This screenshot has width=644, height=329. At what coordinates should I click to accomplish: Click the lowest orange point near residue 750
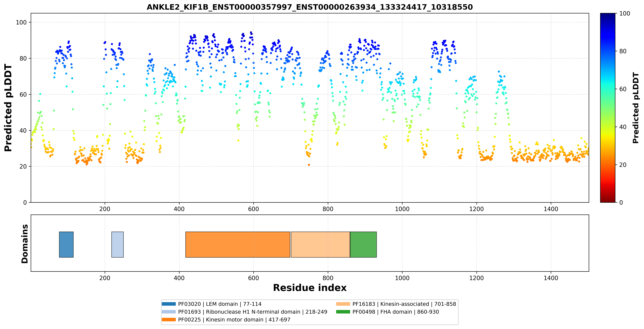point(309,165)
